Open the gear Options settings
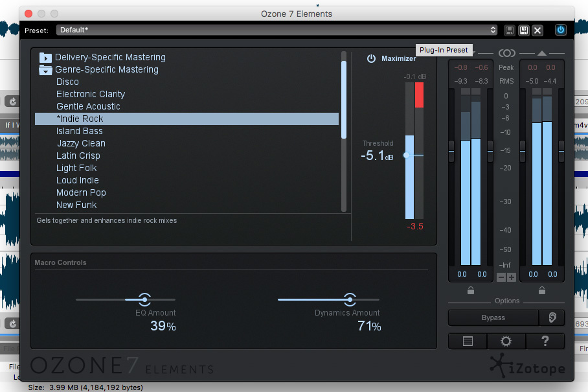588x392 pixels. pos(506,341)
